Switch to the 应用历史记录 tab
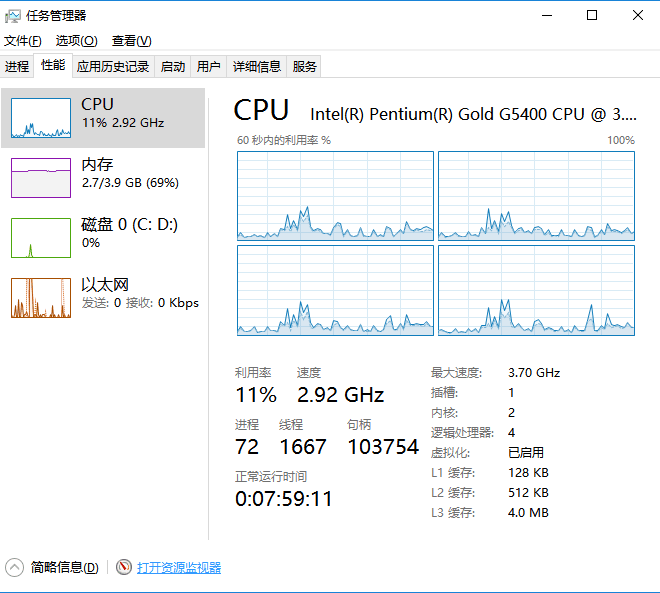The width and height of the screenshot is (660, 593). [113, 67]
